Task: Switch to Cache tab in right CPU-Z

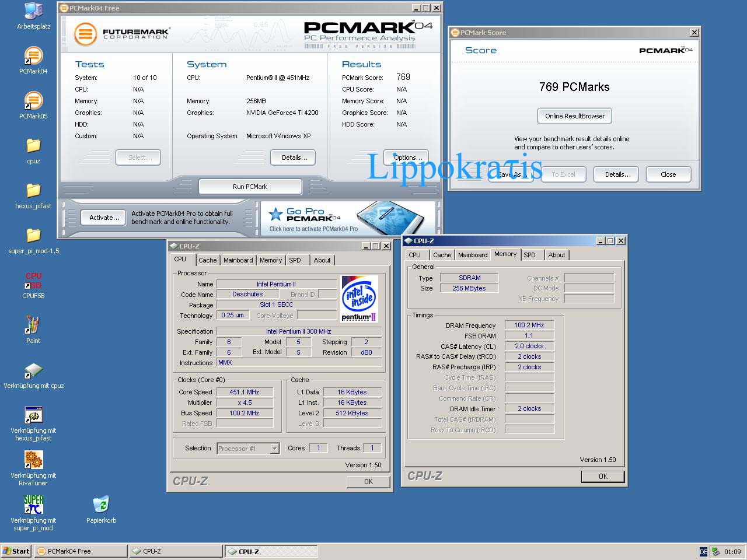Action: (x=442, y=255)
